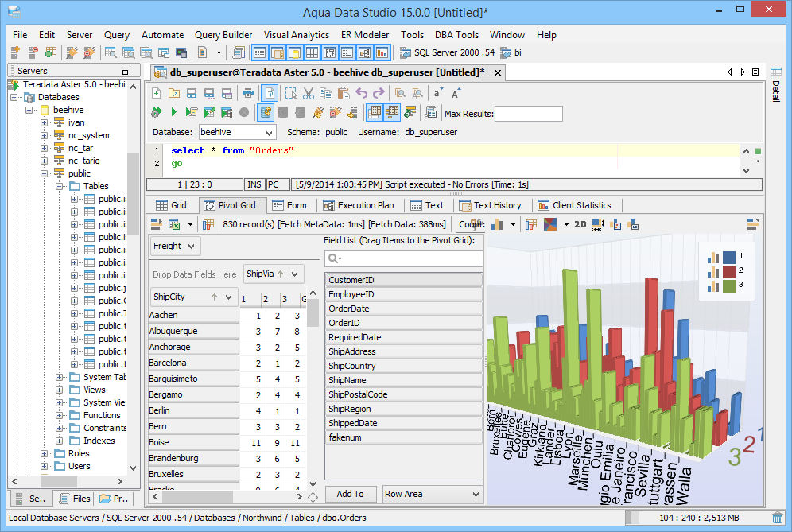Open the Row Area dropdown
This screenshot has width=792, height=532.
476,494
